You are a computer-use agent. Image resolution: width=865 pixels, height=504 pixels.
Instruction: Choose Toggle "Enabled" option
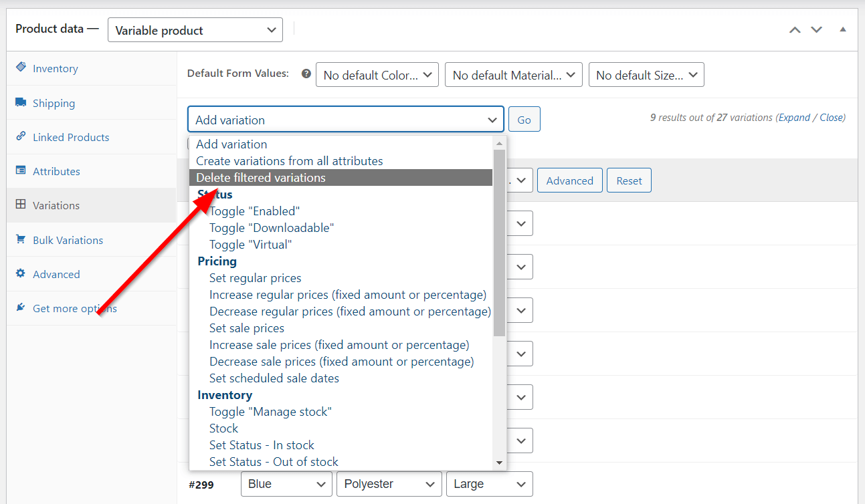point(341,211)
